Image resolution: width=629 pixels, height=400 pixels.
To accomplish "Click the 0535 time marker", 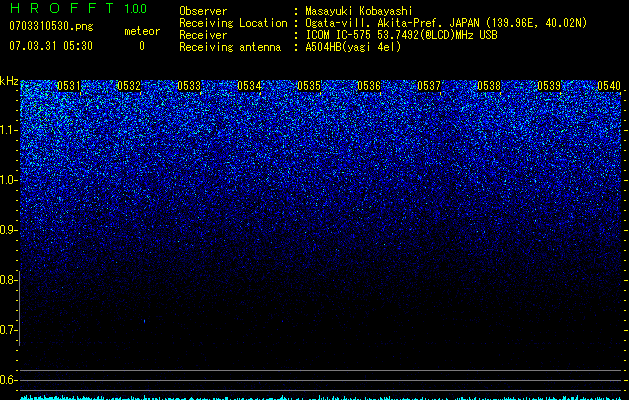I will pos(309,85).
